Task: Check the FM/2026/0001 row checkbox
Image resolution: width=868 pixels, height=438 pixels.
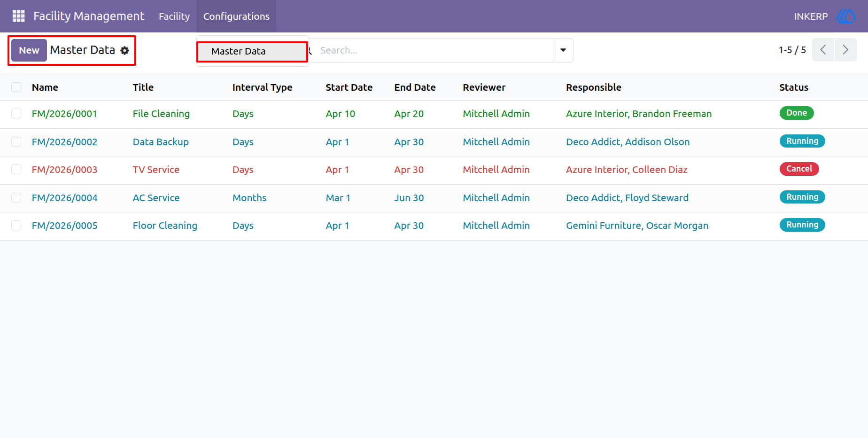Action: pos(16,114)
